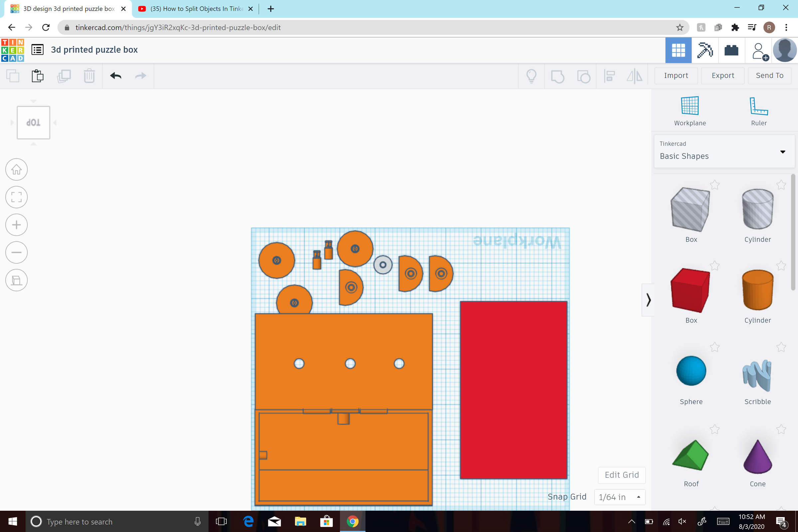The height and width of the screenshot is (532, 798).
Task: Open Snap Grid 1/64 in dropdown
Action: (619, 497)
